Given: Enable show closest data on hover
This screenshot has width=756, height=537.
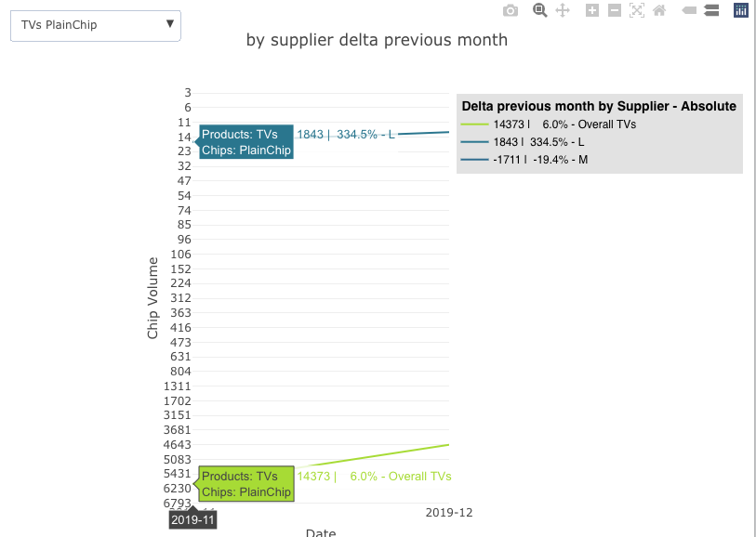Looking at the screenshot, I should tap(689, 10).
